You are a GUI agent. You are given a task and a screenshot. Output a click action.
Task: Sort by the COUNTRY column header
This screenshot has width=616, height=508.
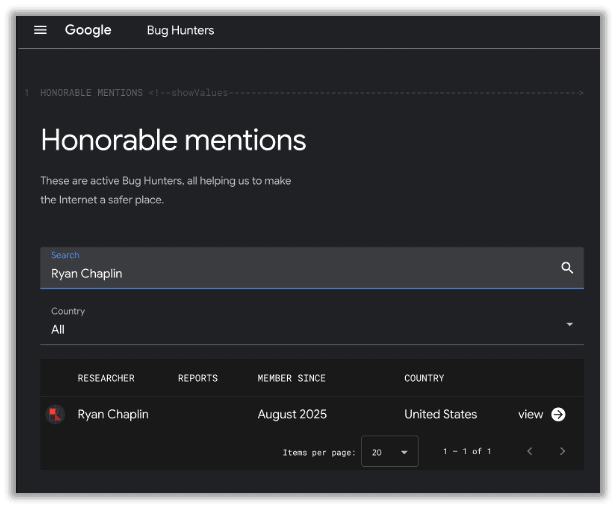[424, 378]
